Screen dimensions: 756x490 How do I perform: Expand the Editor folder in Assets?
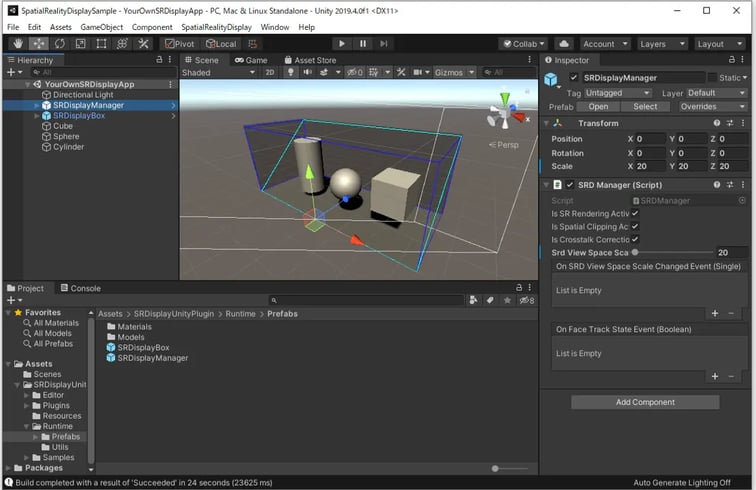pos(27,395)
